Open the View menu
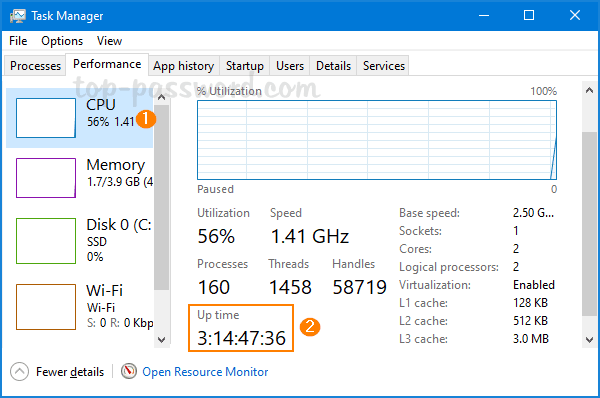Viewport: 600px width, 398px height. (x=109, y=41)
